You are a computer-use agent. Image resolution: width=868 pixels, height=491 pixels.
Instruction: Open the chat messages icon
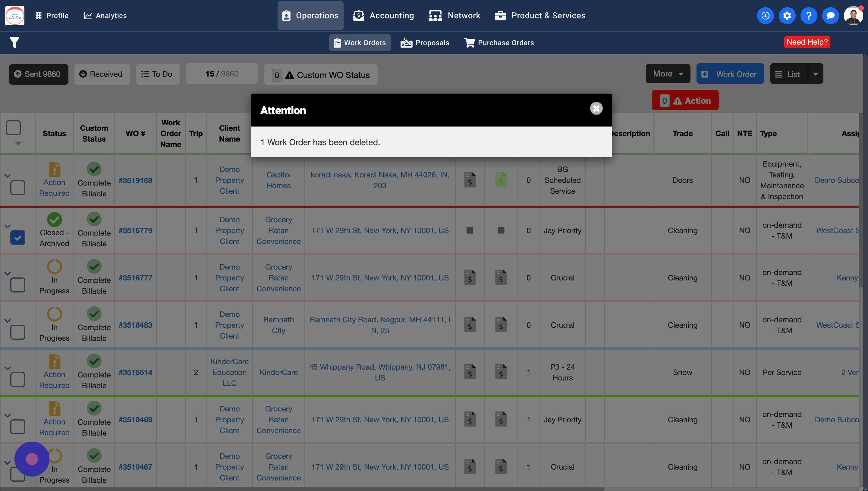830,15
